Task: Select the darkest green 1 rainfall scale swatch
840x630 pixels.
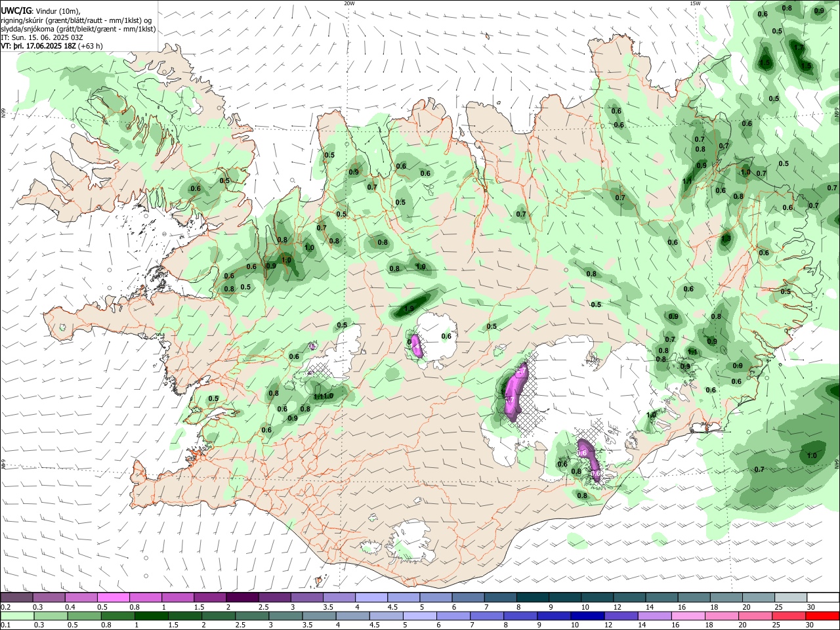Action: coord(151,616)
